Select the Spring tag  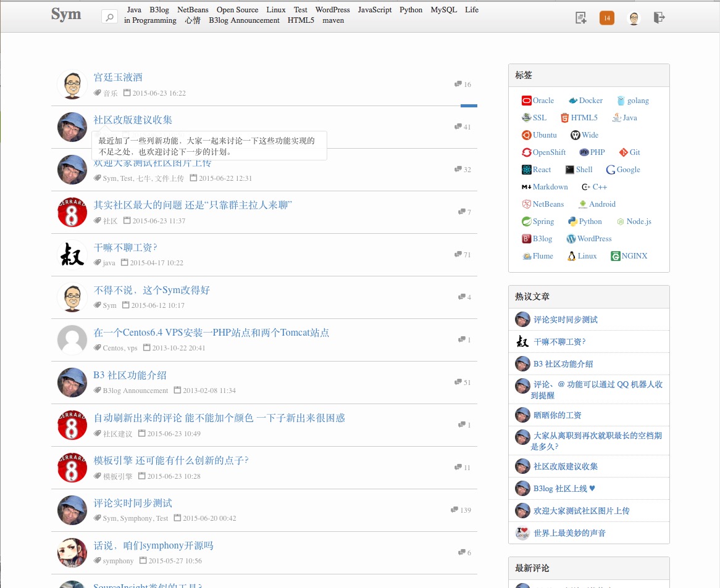pos(538,222)
